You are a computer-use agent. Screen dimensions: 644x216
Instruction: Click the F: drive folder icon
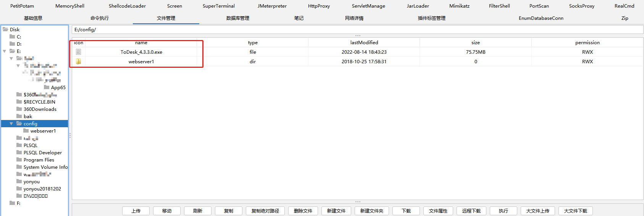click(12, 203)
